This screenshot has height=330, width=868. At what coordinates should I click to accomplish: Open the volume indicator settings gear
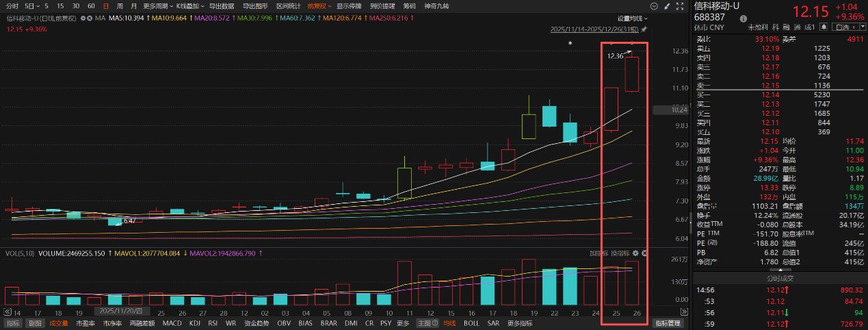635,253
